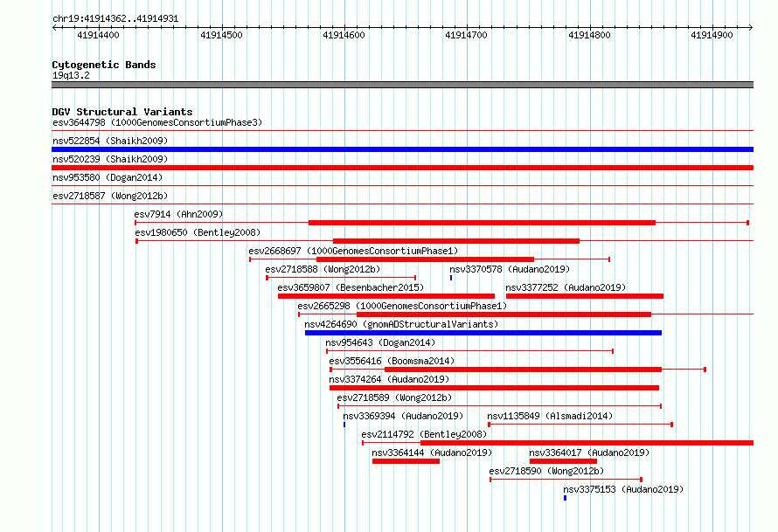Select esv3556416 thick red bar
Viewport: 778px width, 532px height.
click(x=523, y=370)
